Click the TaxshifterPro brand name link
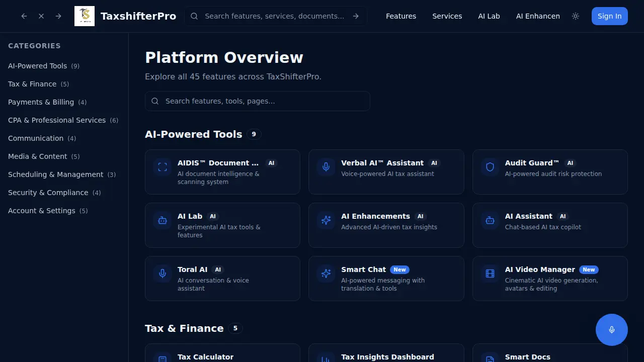 pos(138,16)
